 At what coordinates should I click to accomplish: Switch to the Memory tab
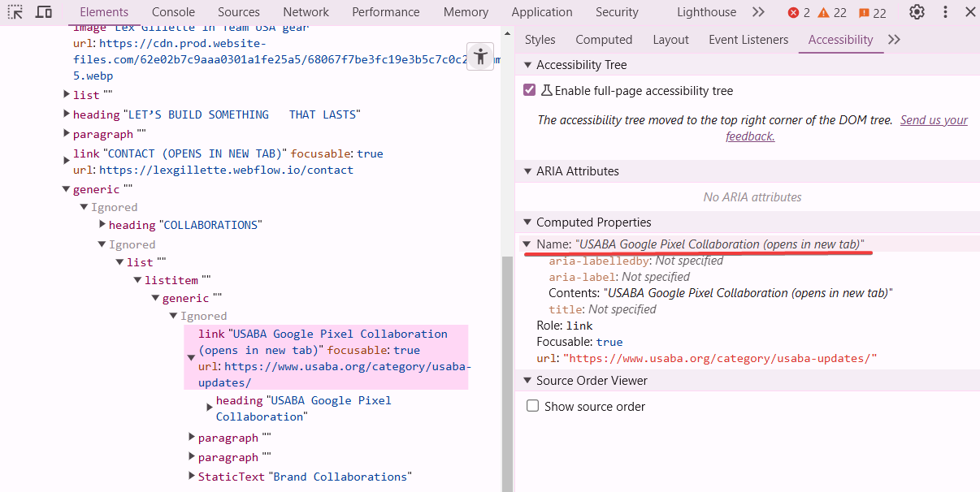click(466, 12)
